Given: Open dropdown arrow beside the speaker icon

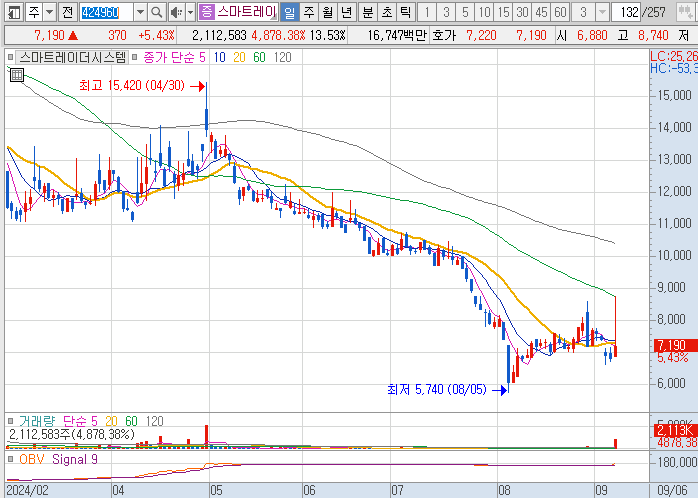Looking at the screenshot, I should [x=190, y=12].
